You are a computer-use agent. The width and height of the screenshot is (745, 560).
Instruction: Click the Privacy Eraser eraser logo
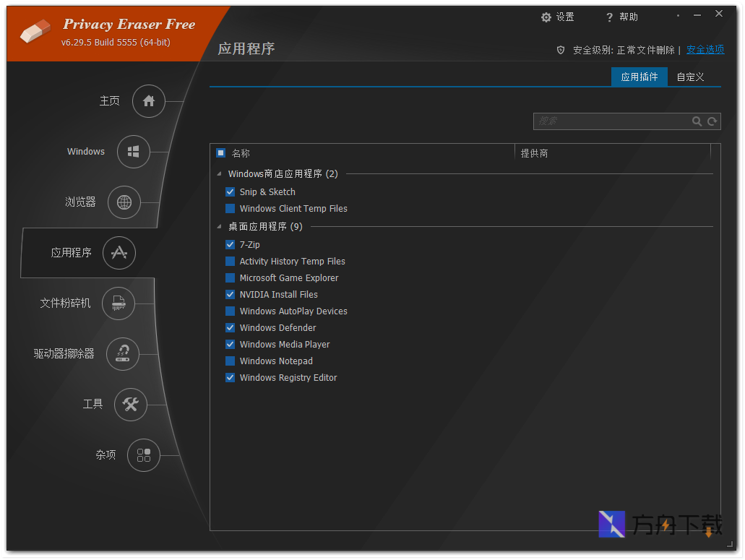click(x=35, y=31)
